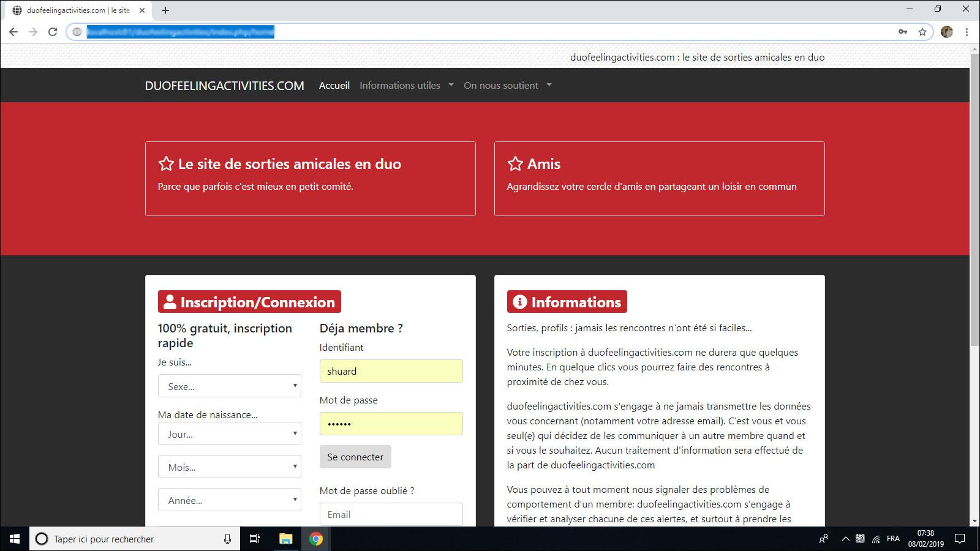Open Chrome three-dot menu
Image resolution: width=980 pixels, height=551 pixels.
click(967, 32)
